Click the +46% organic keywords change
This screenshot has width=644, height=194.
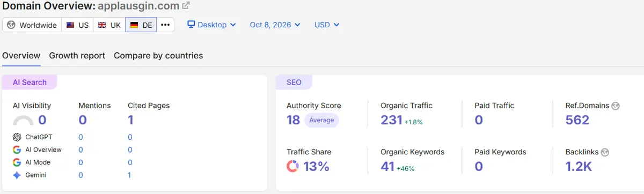point(406,168)
